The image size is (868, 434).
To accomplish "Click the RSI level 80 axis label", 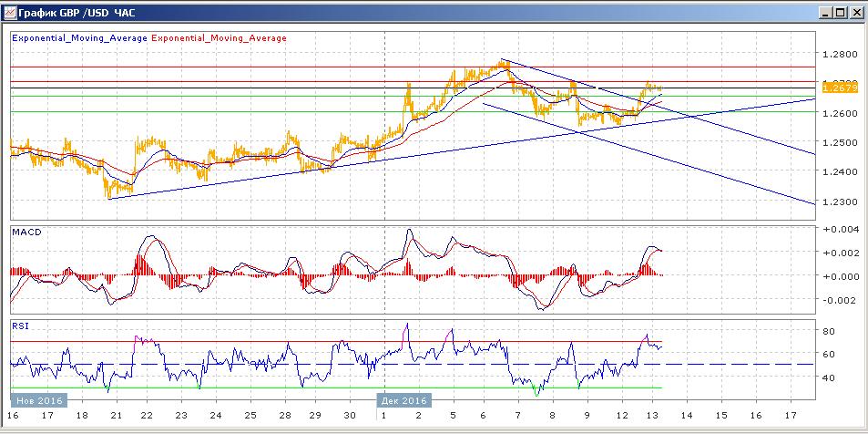I will [x=831, y=332].
